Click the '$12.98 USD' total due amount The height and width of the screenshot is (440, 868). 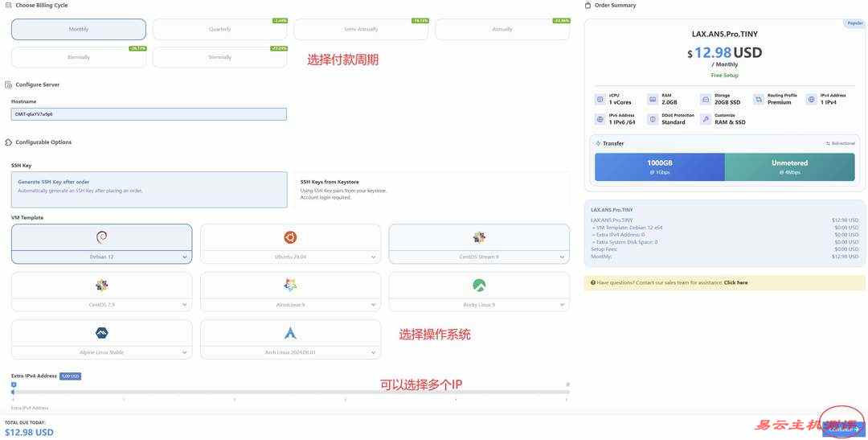coord(30,432)
